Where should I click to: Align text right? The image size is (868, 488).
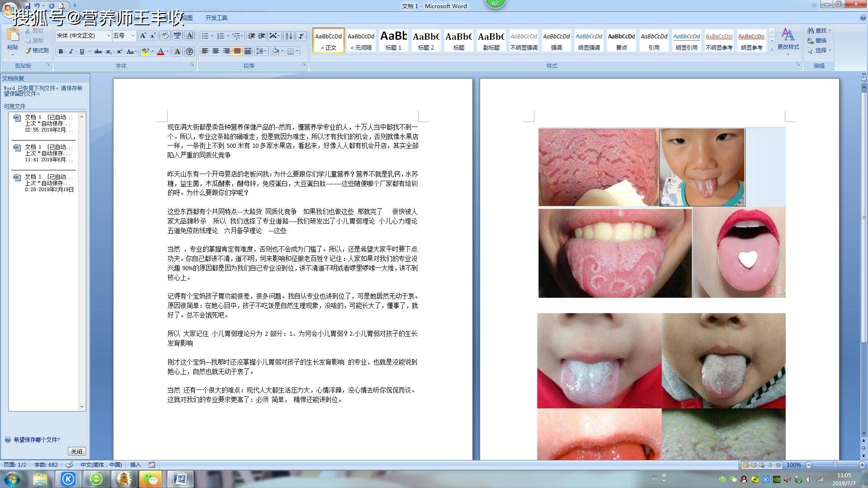pos(226,51)
